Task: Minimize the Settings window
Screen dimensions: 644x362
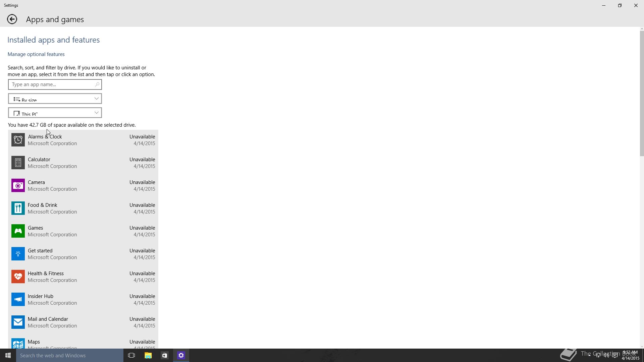Action: click(604, 5)
